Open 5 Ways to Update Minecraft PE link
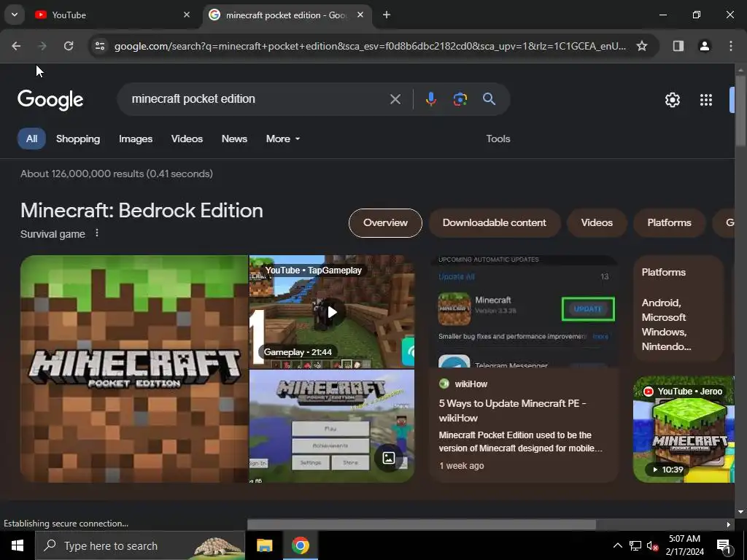747x560 pixels. click(x=512, y=411)
